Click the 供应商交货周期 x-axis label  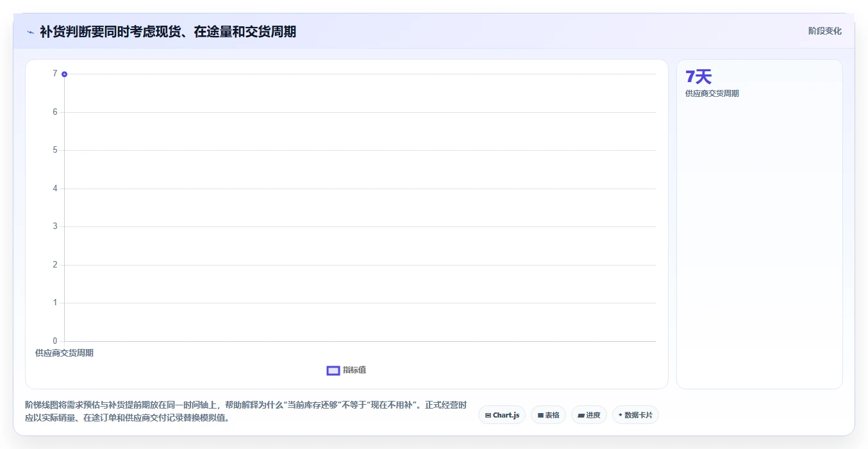64,353
